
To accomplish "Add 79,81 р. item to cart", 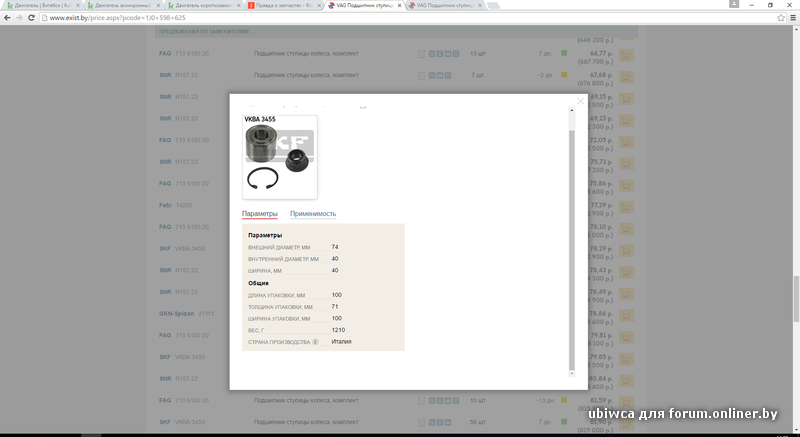I will [x=626, y=337].
